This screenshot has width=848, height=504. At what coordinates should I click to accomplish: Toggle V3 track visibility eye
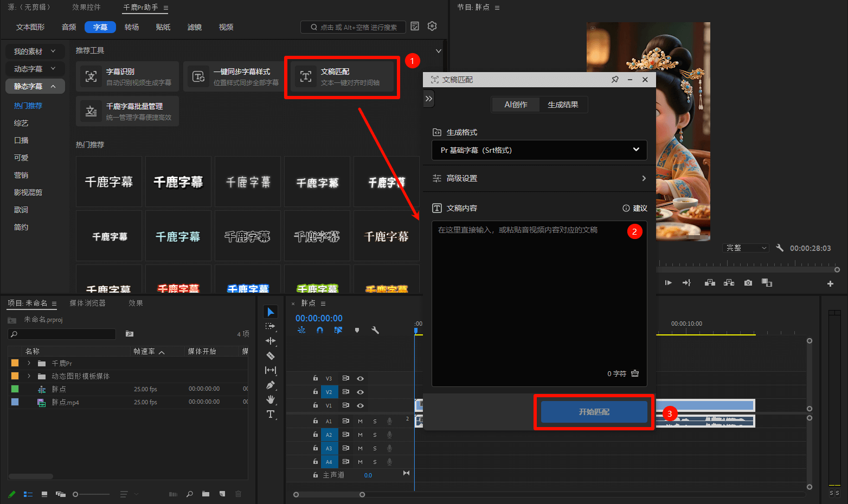point(360,378)
